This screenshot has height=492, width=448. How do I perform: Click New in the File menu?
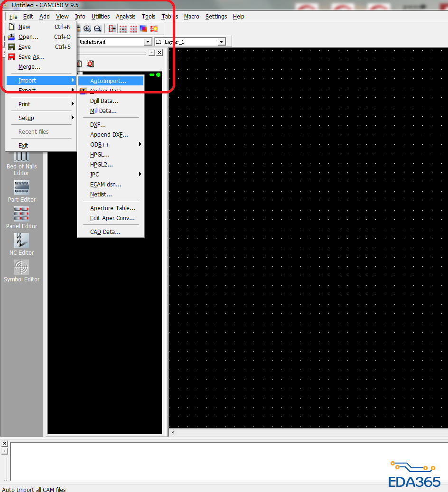pos(41,27)
